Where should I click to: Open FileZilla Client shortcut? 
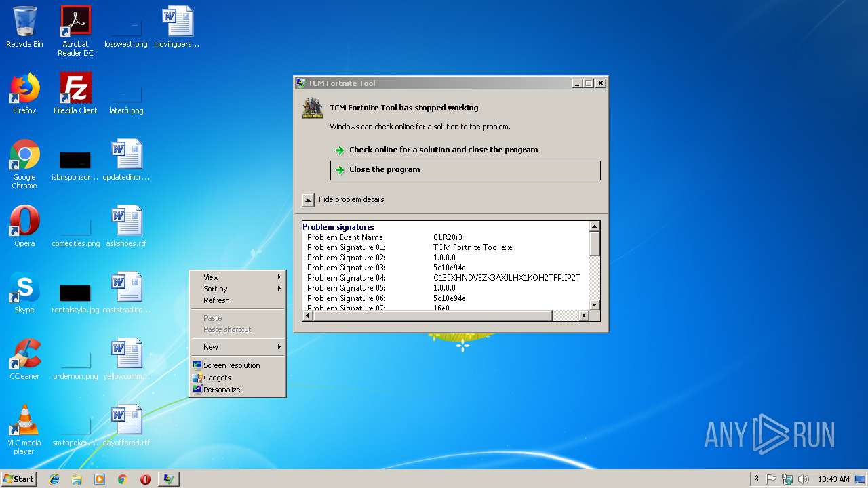pyautogui.click(x=75, y=94)
